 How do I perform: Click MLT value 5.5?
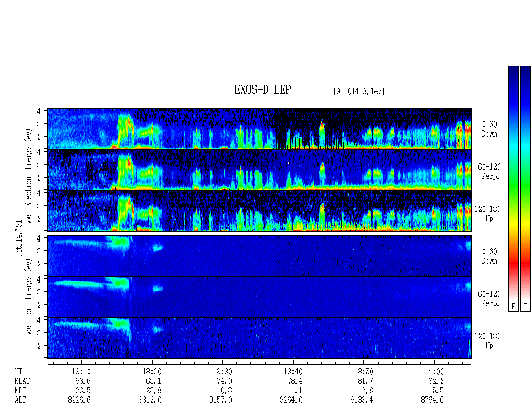click(438, 391)
